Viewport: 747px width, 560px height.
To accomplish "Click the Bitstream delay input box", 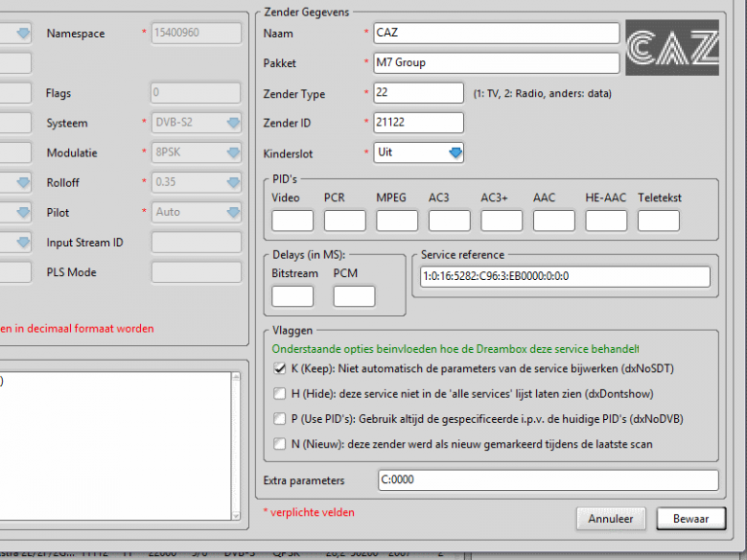I will tap(292, 297).
